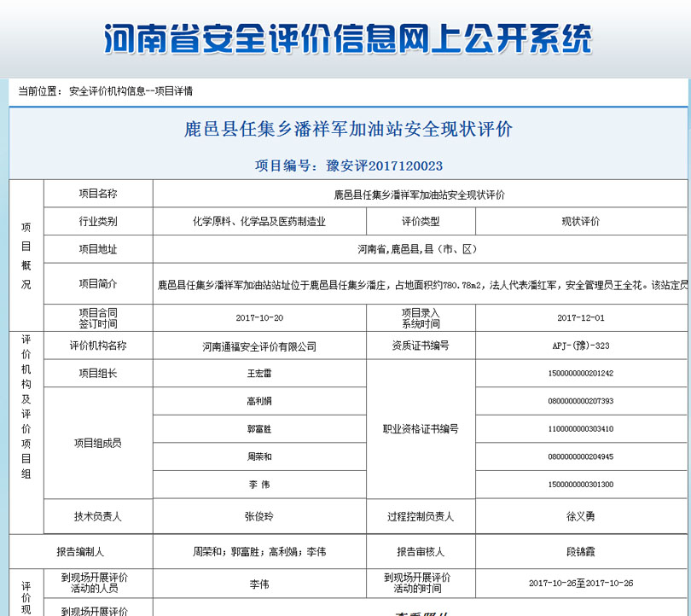The width and height of the screenshot is (691, 616).
Task: Select certificate number 1500000000301300
Action: point(580,485)
